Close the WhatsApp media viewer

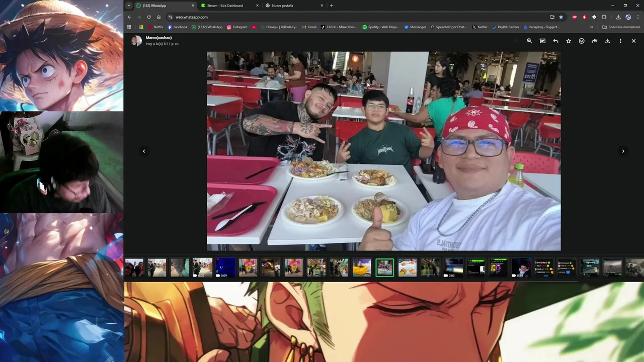pos(633,41)
